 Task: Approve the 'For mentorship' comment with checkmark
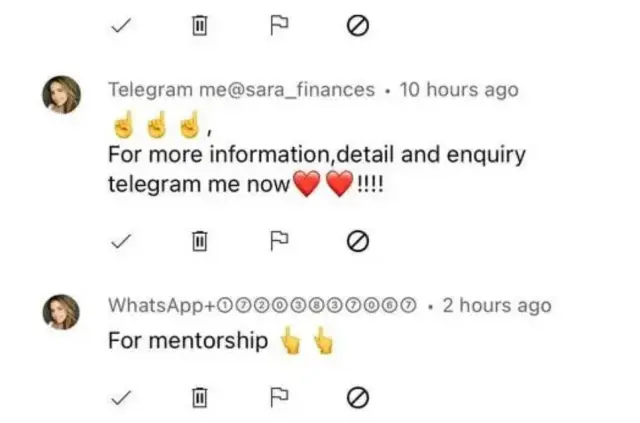pyautogui.click(x=122, y=398)
